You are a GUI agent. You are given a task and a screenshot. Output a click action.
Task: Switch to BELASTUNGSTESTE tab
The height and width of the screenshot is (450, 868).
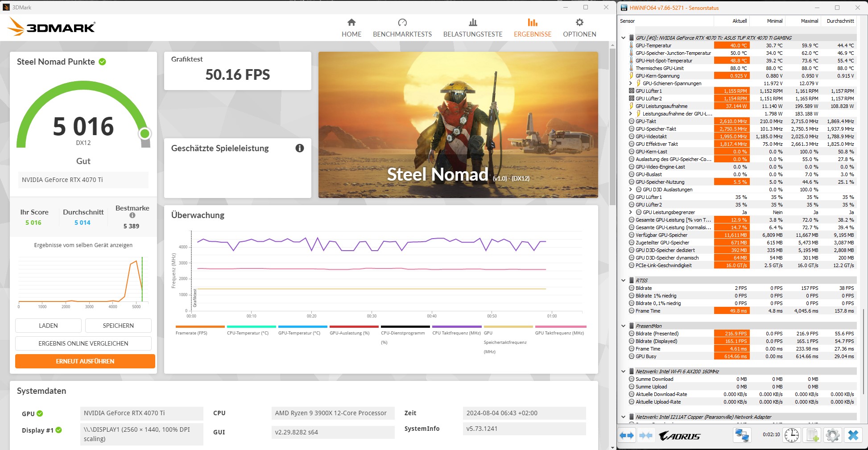[x=473, y=28]
